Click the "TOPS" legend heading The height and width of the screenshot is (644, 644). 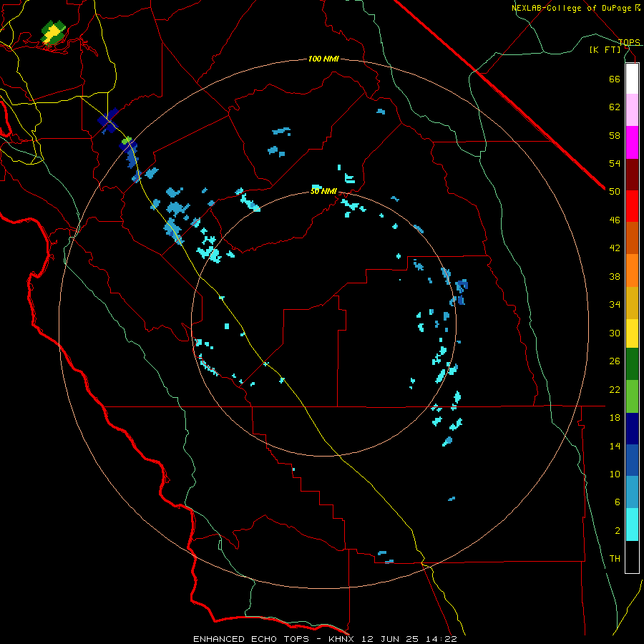(x=629, y=42)
